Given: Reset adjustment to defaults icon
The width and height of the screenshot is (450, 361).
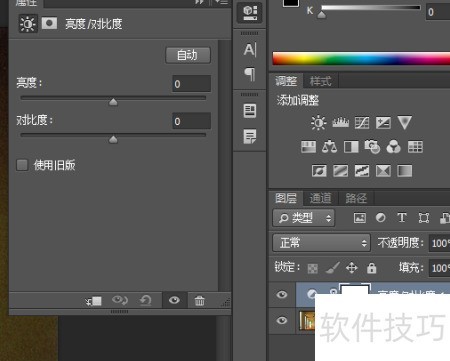Looking at the screenshot, I should click(x=146, y=301).
